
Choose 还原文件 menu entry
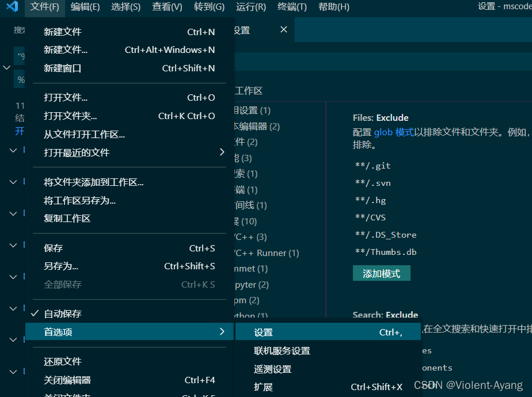[x=130, y=361]
